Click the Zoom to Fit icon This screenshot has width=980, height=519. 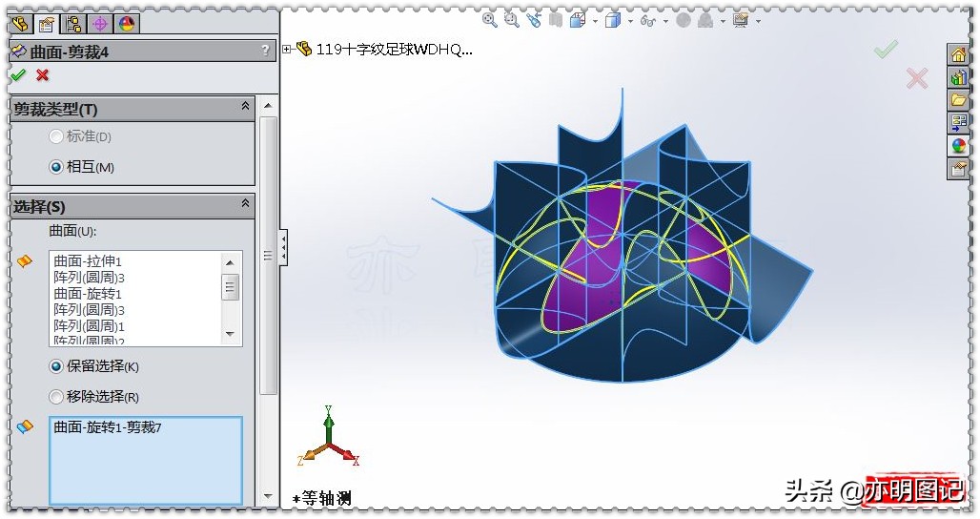pos(489,21)
